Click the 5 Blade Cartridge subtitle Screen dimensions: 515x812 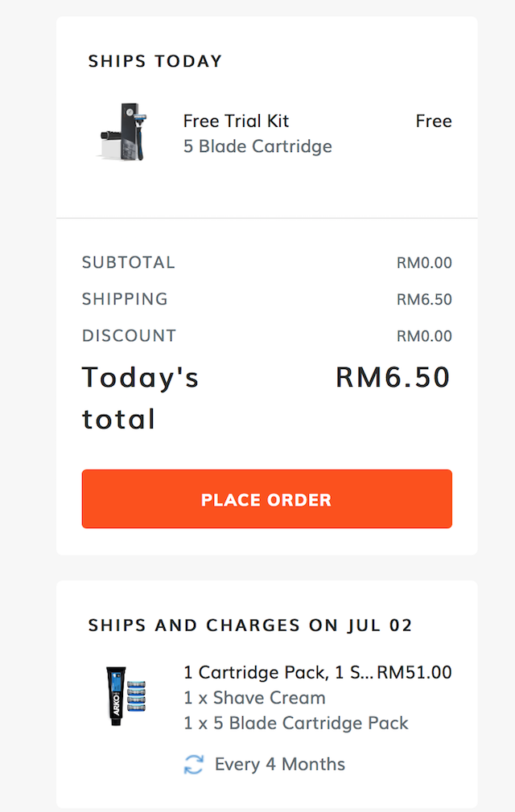click(x=257, y=146)
